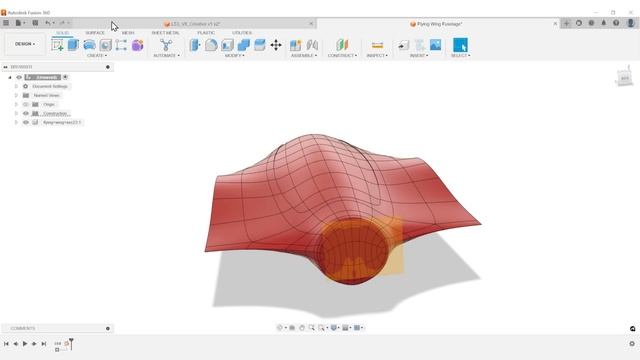Click the Pan hand icon in navigation bar
The width and height of the screenshot is (640, 360).
[x=302, y=328]
